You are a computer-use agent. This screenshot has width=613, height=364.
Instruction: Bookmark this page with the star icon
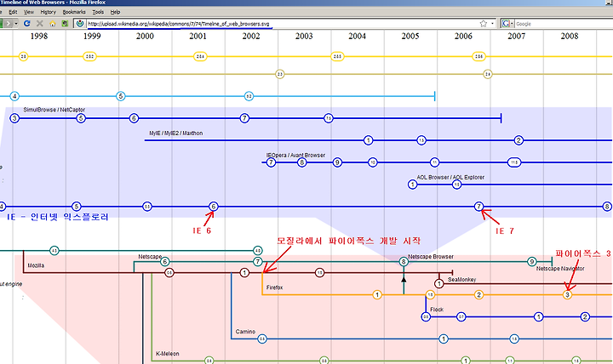pos(484,24)
